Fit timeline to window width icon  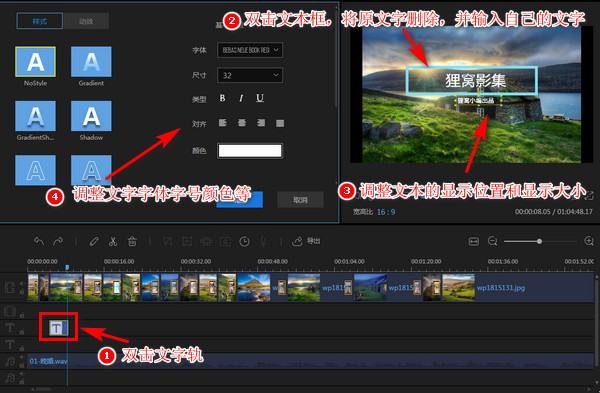coord(474,241)
